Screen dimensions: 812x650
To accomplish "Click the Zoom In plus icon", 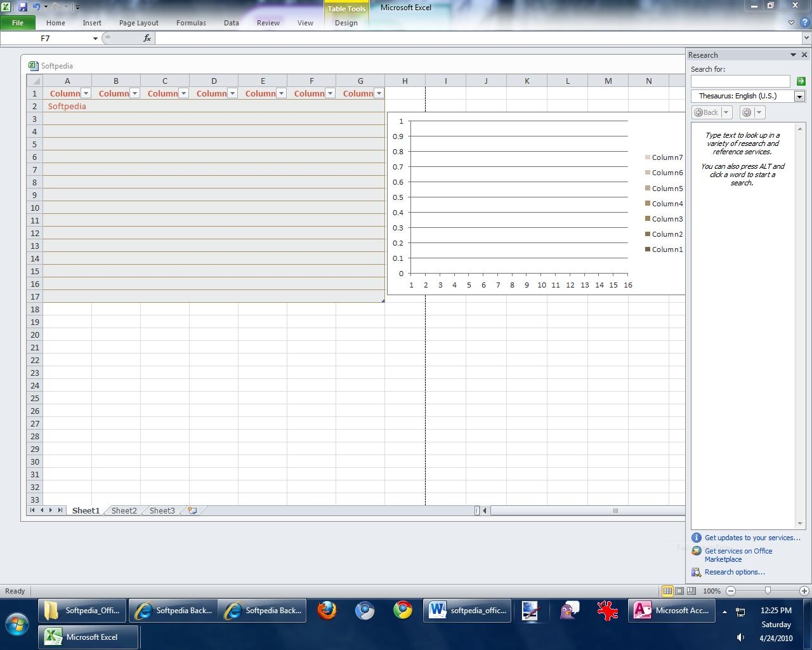I will pyautogui.click(x=804, y=591).
